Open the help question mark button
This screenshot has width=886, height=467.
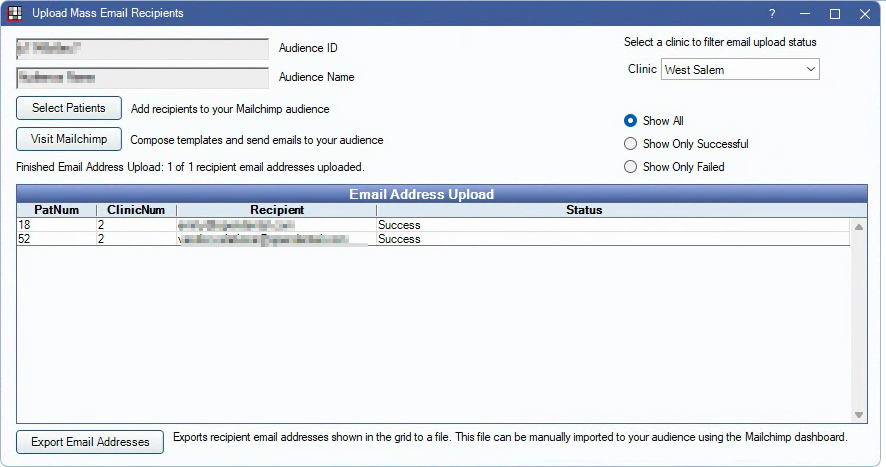[772, 14]
